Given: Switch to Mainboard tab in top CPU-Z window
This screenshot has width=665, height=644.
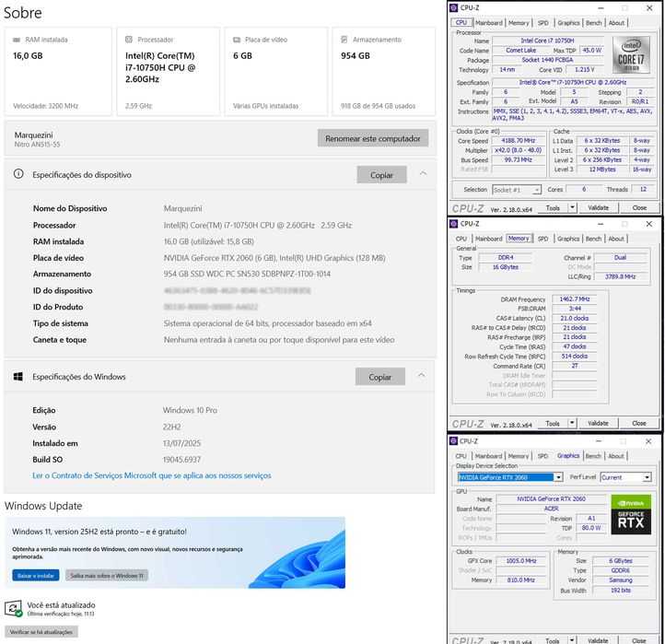Looking at the screenshot, I should (x=488, y=23).
